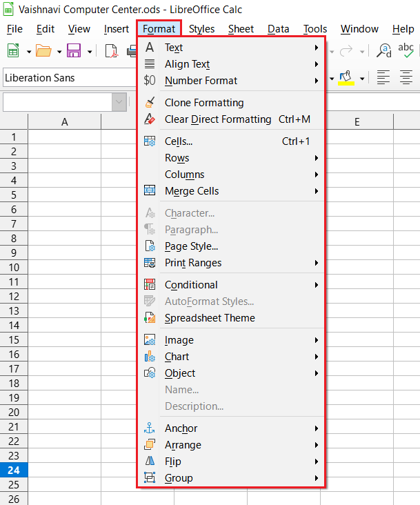Viewport: 420px width, 505px height.
Task: Expand the Columns submenu
Action: pyautogui.click(x=232, y=175)
